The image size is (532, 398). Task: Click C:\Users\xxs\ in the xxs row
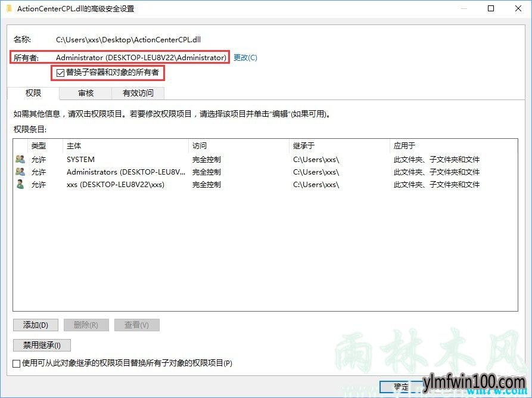click(x=316, y=184)
